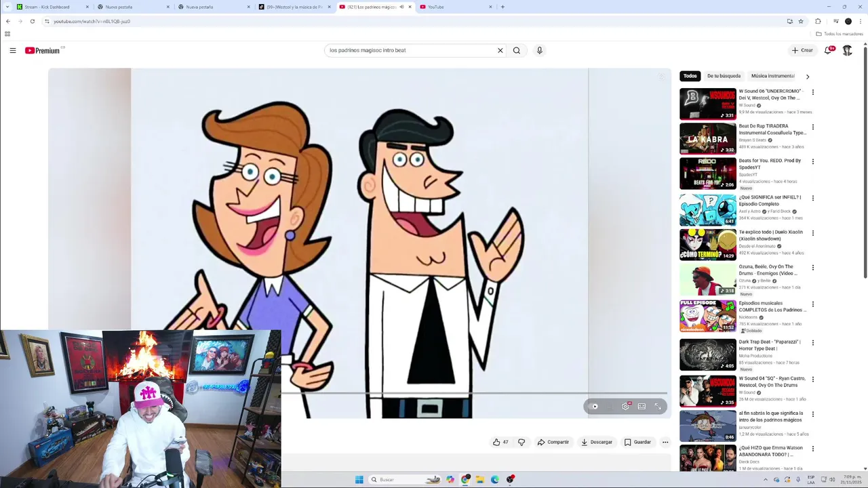Viewport: 868px width, 488px height.
Task: Open the YouTube hamburger guide menu
Action: click(x=12, y=50)
